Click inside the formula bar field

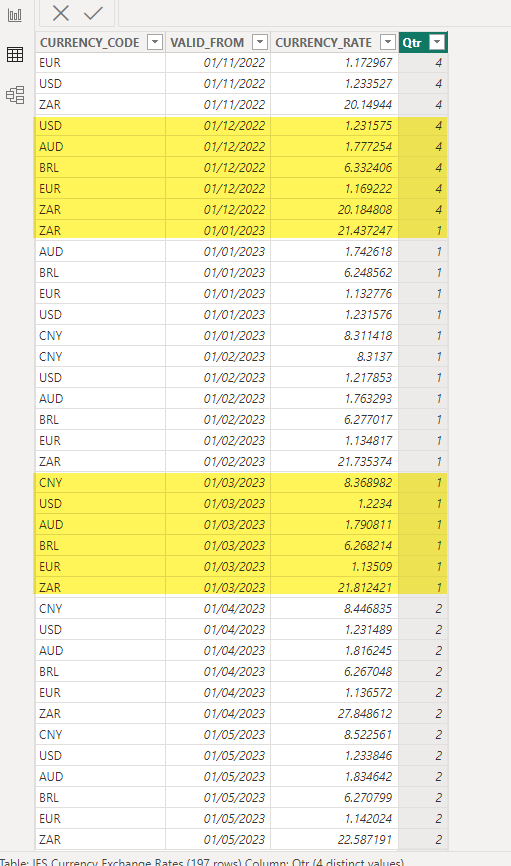pos(314,13)
